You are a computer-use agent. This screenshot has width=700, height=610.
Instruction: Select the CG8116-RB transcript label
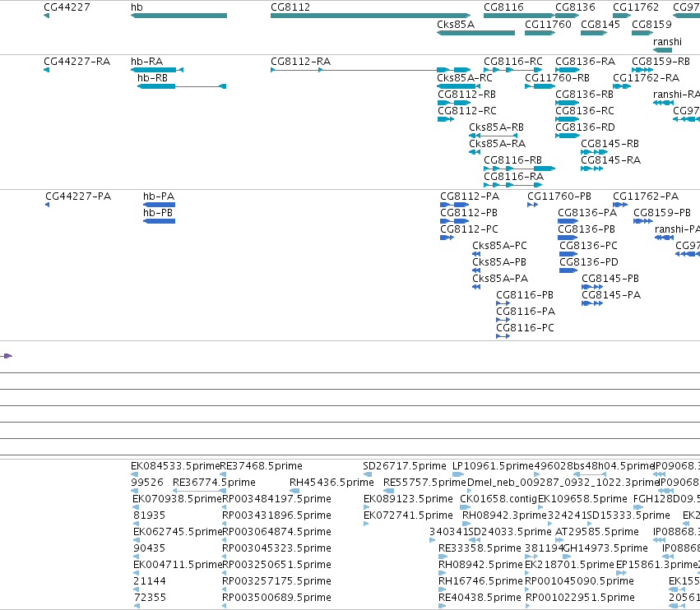tap(513, 160)
